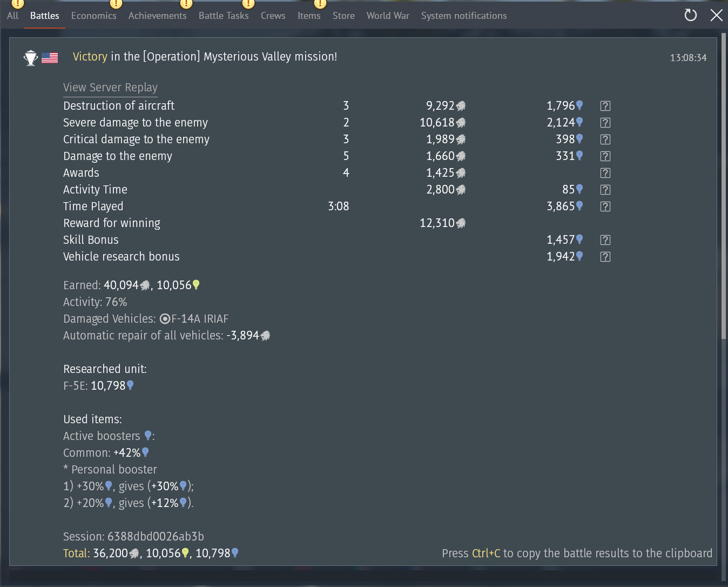The width and height of the screenshot is (728, 587).
Task: Switch to the All tab
Action: (x=12, y=16)
